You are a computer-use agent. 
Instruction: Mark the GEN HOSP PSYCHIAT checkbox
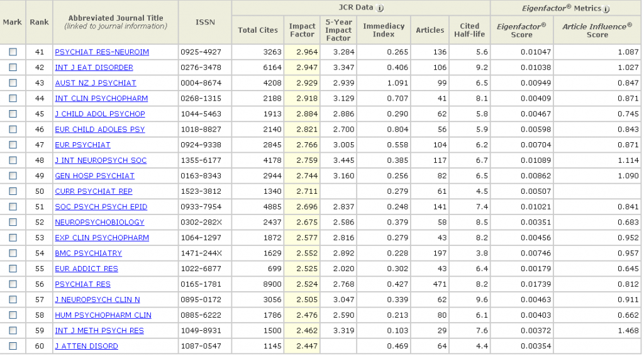(13, 175)
